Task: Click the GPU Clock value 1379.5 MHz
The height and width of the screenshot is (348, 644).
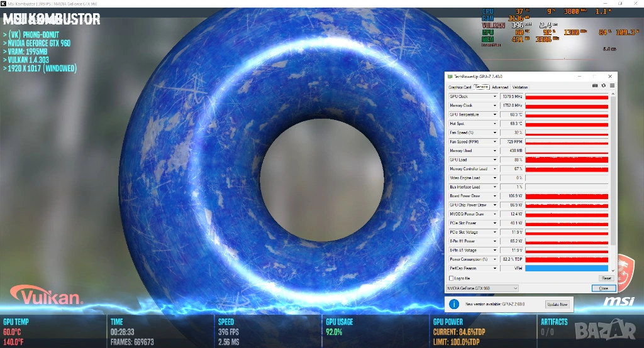Action: [x=512, y=97]
